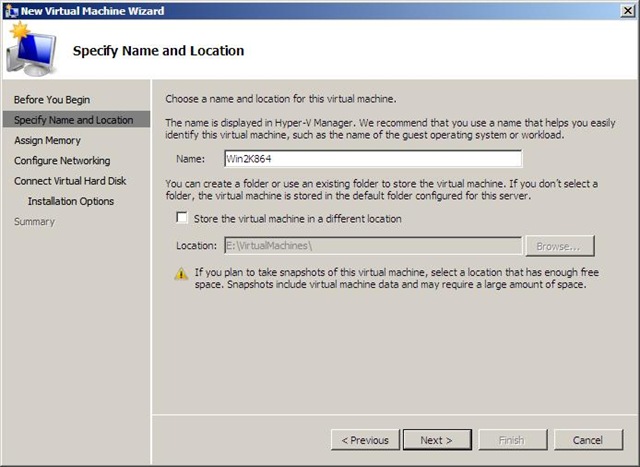Go back with the Previous button
The width and height of the screenshot is (640, 467).
(365, 440)
